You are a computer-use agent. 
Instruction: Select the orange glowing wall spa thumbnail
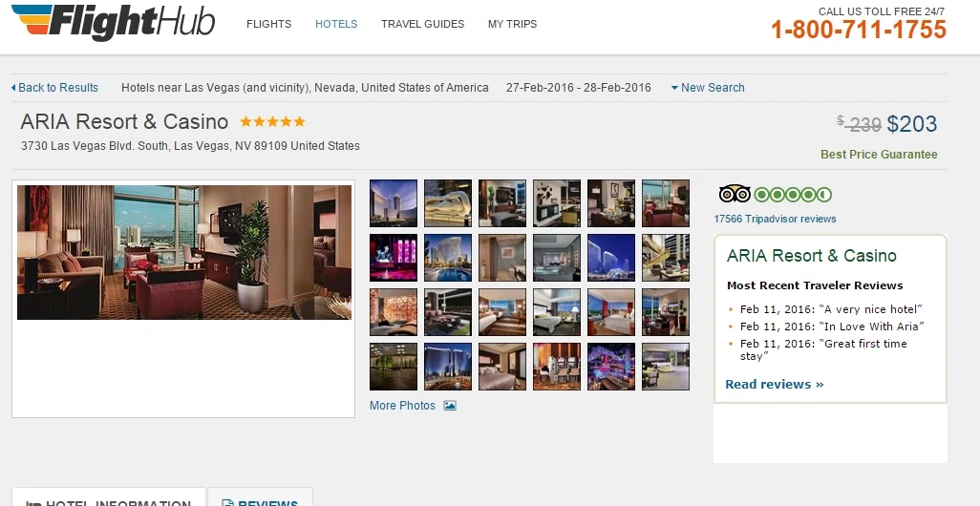[x=394, y=312]
